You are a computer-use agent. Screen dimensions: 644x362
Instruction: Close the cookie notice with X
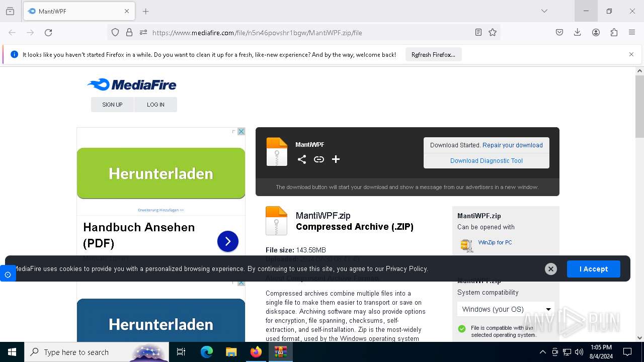pyautogui.click(x=551, y=269)
